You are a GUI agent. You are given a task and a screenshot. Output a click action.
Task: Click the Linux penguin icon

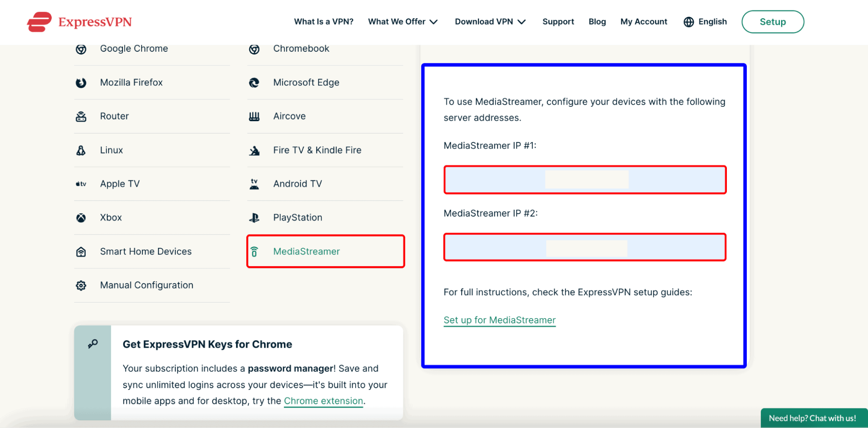coord(81,150)
